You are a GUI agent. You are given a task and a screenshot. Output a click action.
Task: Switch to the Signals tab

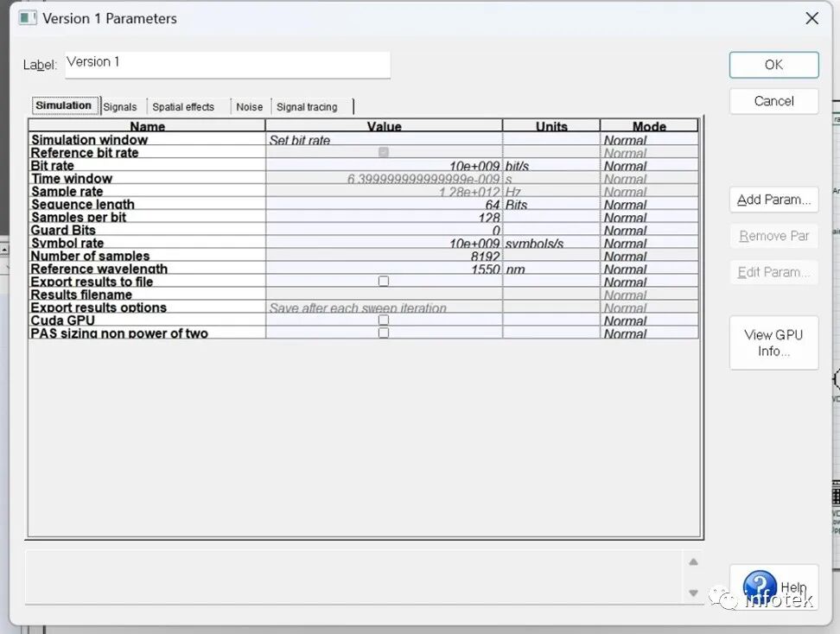tap(119, 105)
